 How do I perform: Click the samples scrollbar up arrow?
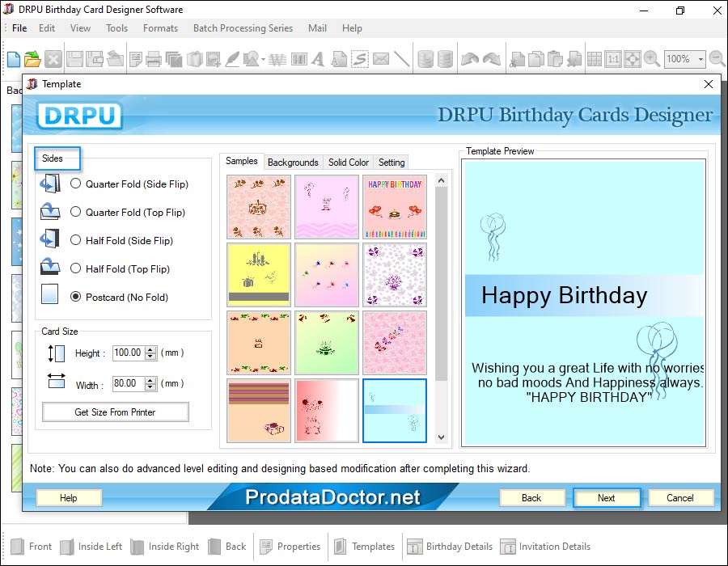coord(441,180)
